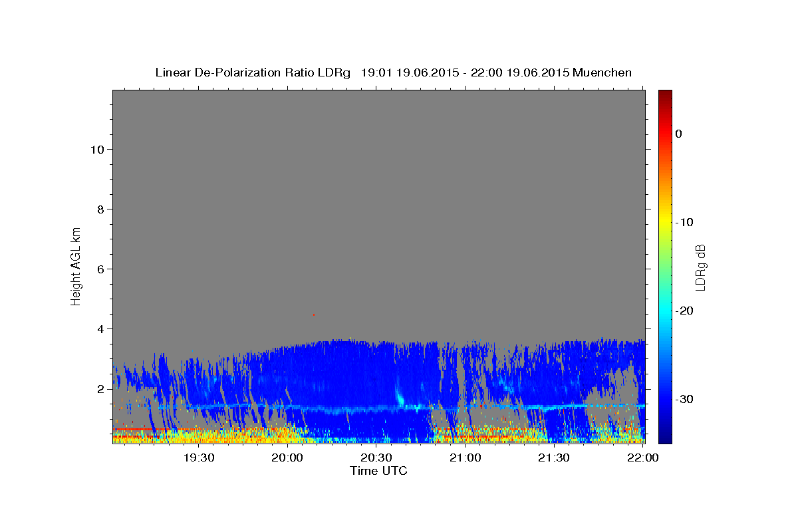Viewport: 798px width, 532px height.
Task: Click the dark red top of the colorbar
Action: click(665, 95)
